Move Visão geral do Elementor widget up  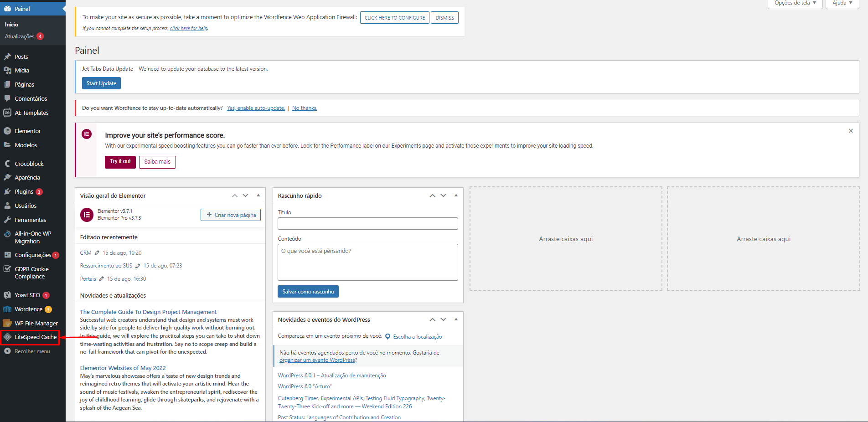click(x=235, y=196)
